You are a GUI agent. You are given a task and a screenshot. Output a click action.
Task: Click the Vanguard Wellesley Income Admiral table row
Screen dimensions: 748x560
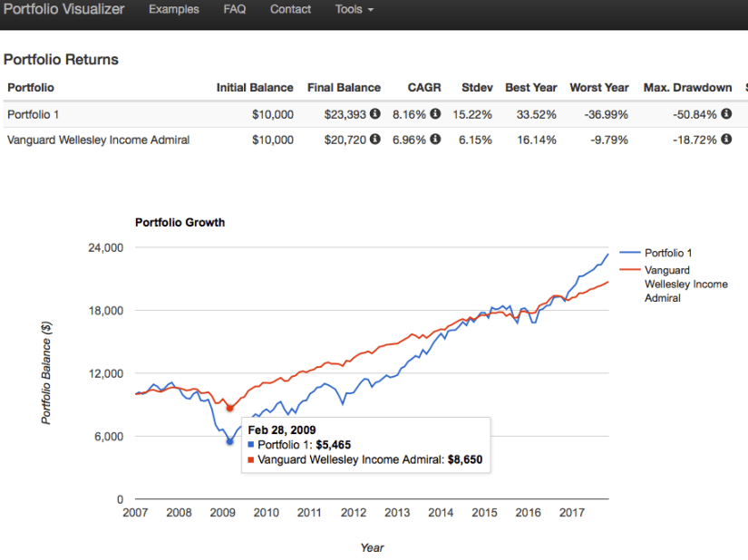coord(98,140)
